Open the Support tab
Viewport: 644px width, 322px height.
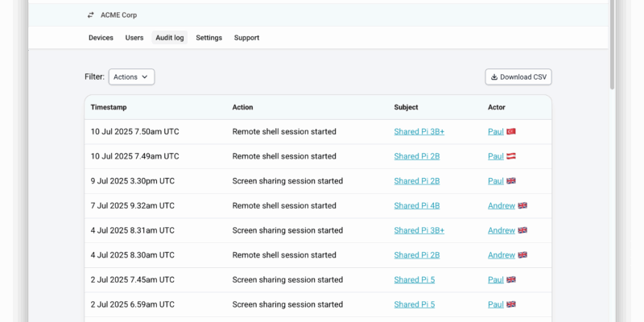246,38
